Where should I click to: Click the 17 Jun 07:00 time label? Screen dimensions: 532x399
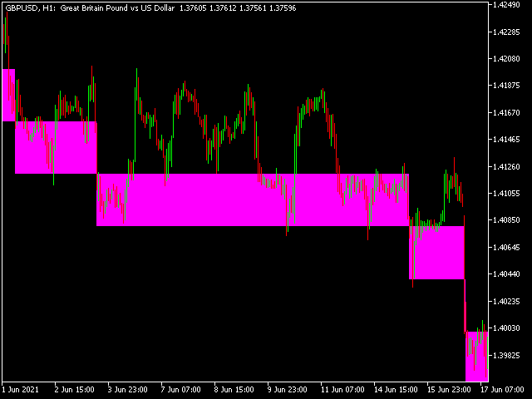502,389
